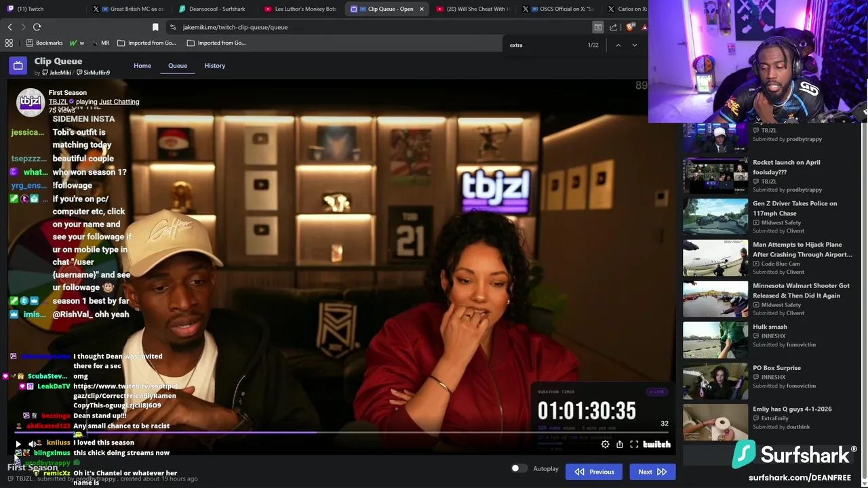
Task: Click 'Hulk smash' queue title
Action: (x=770, y=327)
